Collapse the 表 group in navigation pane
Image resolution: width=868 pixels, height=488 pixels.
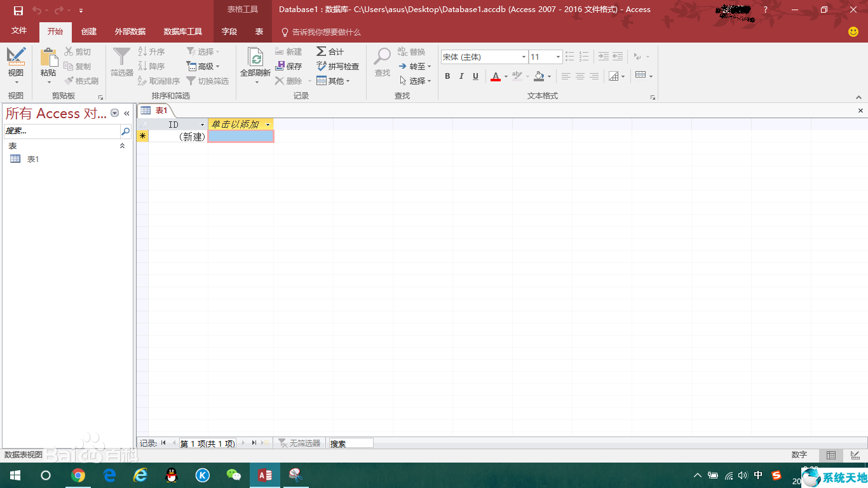point(123,146)
